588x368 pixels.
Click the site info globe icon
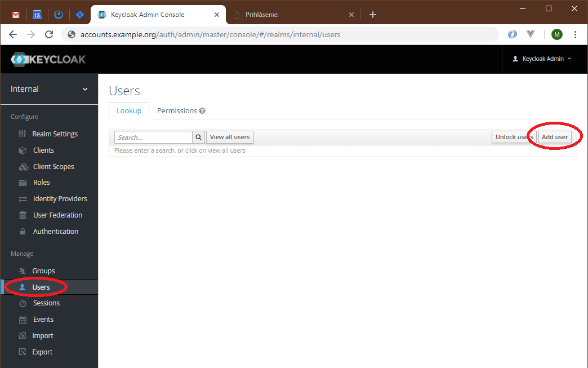click(72, 34)
